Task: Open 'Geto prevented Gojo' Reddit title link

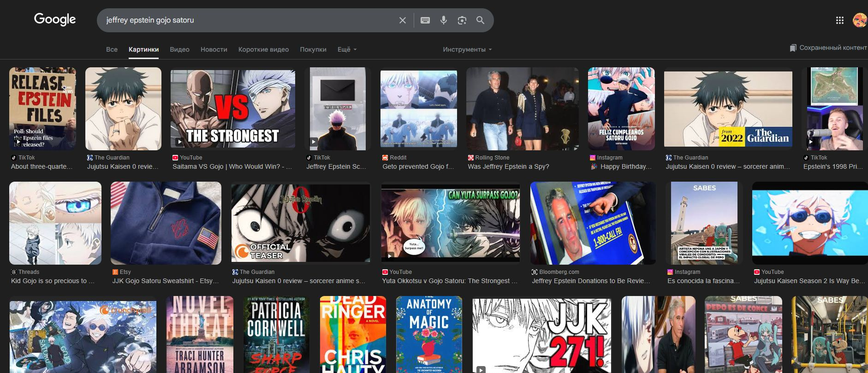Action: point(418,166)
